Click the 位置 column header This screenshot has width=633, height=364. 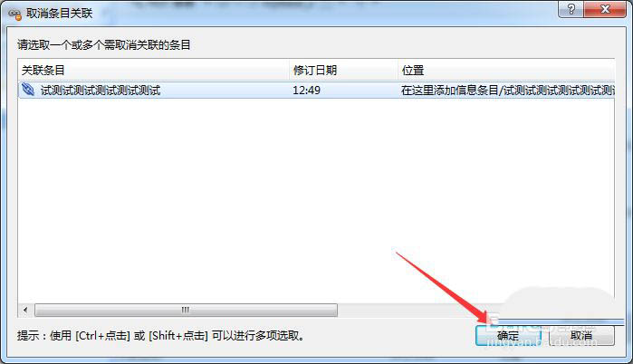click(506, 71)
